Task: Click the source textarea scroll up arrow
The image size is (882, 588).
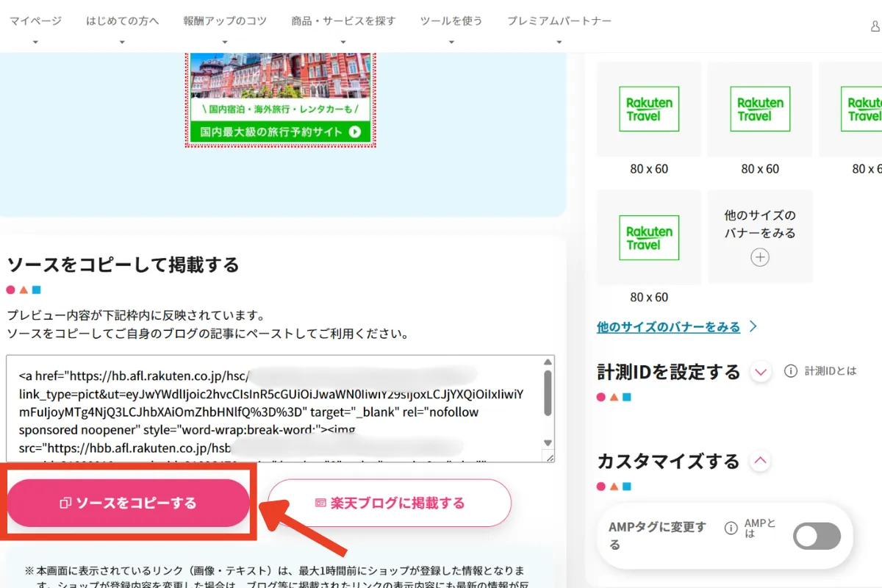Action: [548, 363]
